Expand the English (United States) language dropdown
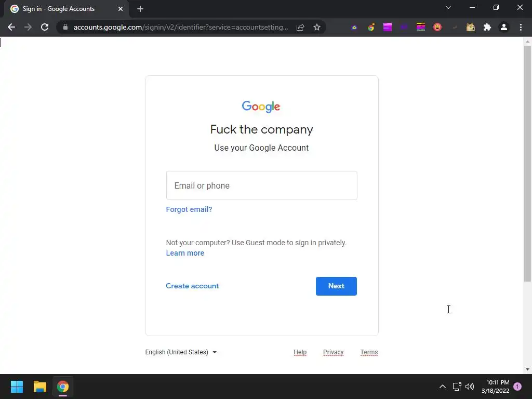Viewport: 532px width, 399px height. pyautogui.click(x=181, y=352)
